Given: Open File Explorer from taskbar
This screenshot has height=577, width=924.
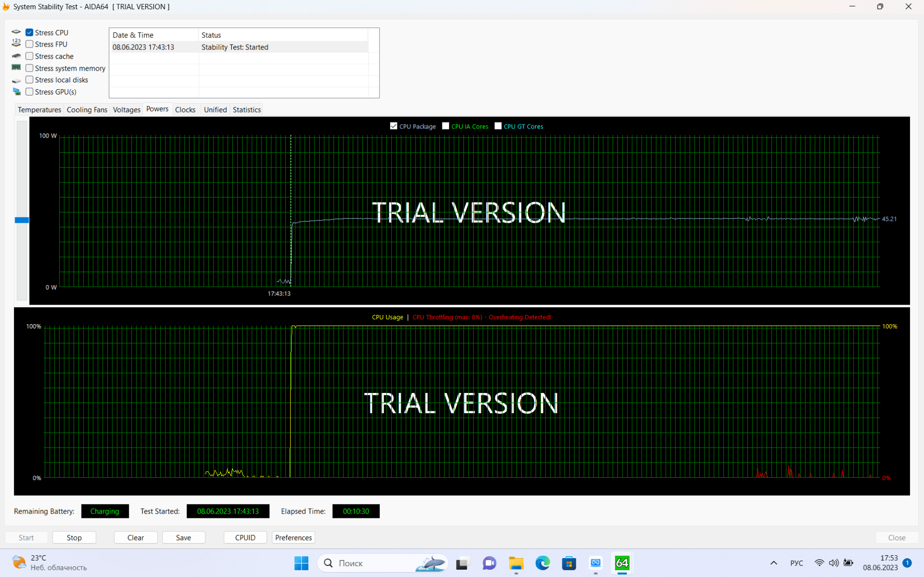Looking at the screenshot, I should 516,563.
